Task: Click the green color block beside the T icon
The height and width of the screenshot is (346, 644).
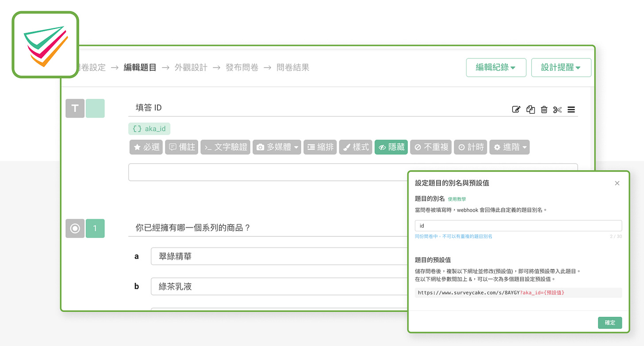Action: pos(95,108)
